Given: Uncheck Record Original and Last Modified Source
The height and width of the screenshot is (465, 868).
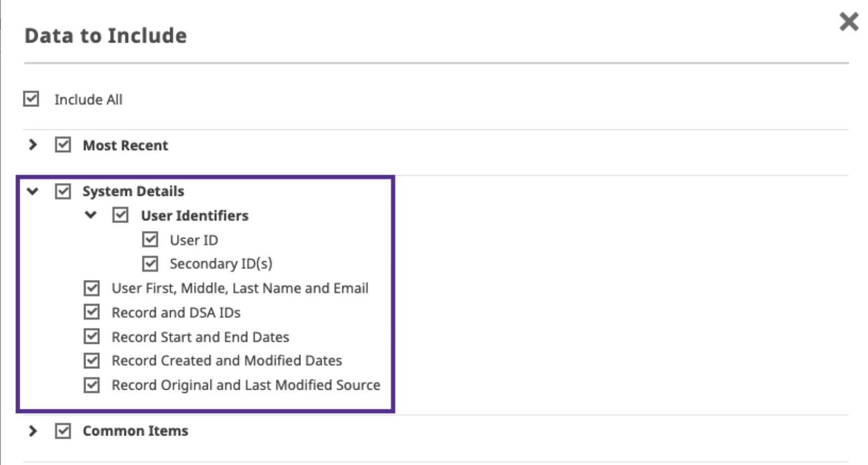Looking at the screenshot, I should [x=92, y=385].
